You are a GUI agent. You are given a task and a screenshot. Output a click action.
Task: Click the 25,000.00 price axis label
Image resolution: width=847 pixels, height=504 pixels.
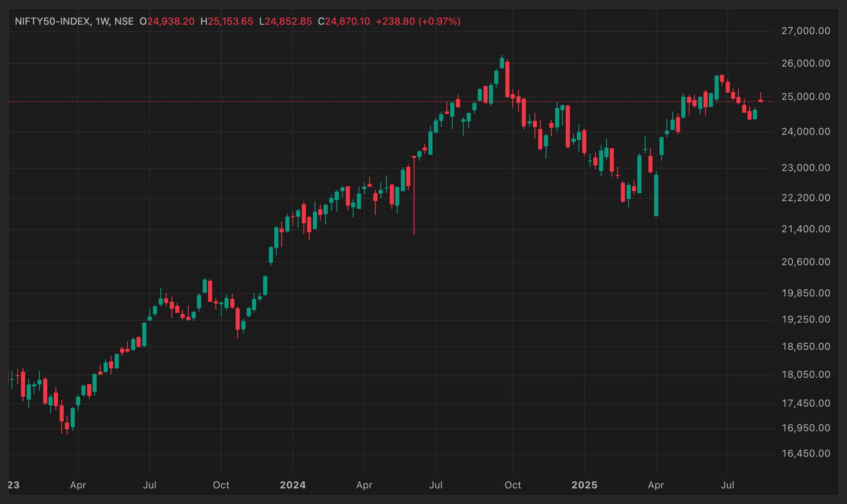[805, 97]
